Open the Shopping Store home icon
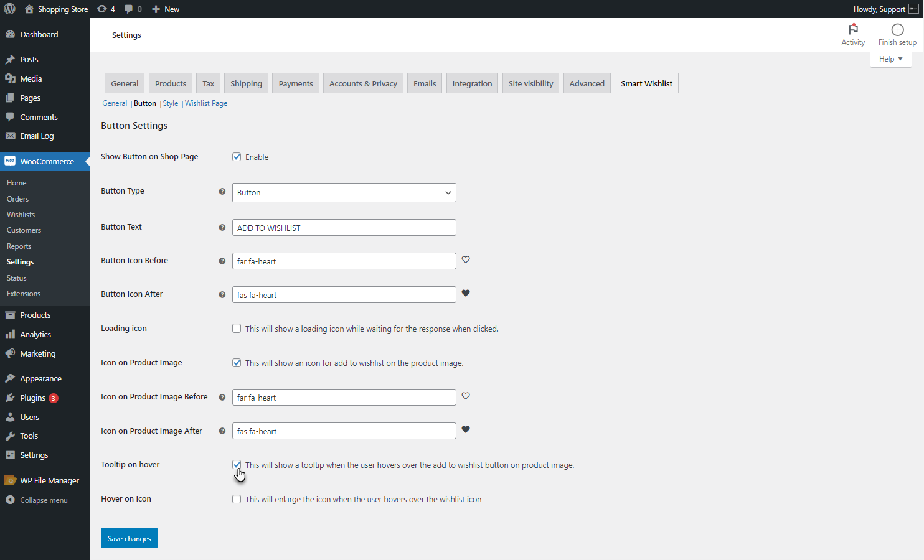The image size is (924, 560). [29, 9]
